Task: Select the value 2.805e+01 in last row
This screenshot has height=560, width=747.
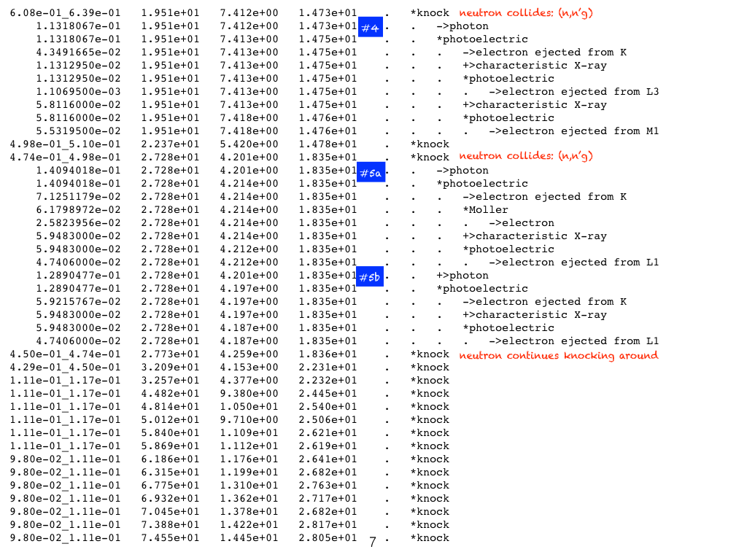Action: [x=328, y=538]
